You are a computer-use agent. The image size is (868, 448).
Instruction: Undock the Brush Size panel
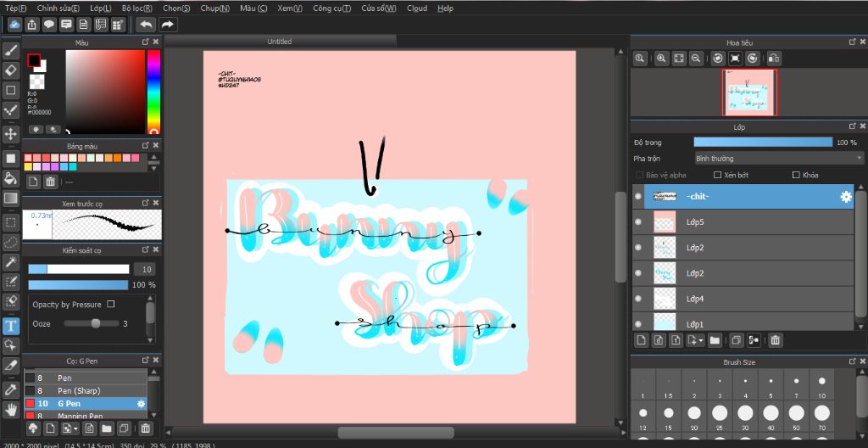point(853,361)
